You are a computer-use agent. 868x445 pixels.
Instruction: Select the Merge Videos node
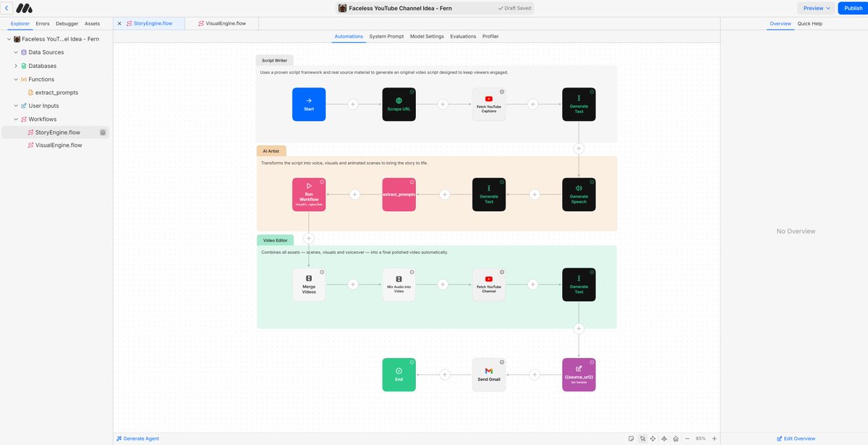309,284
